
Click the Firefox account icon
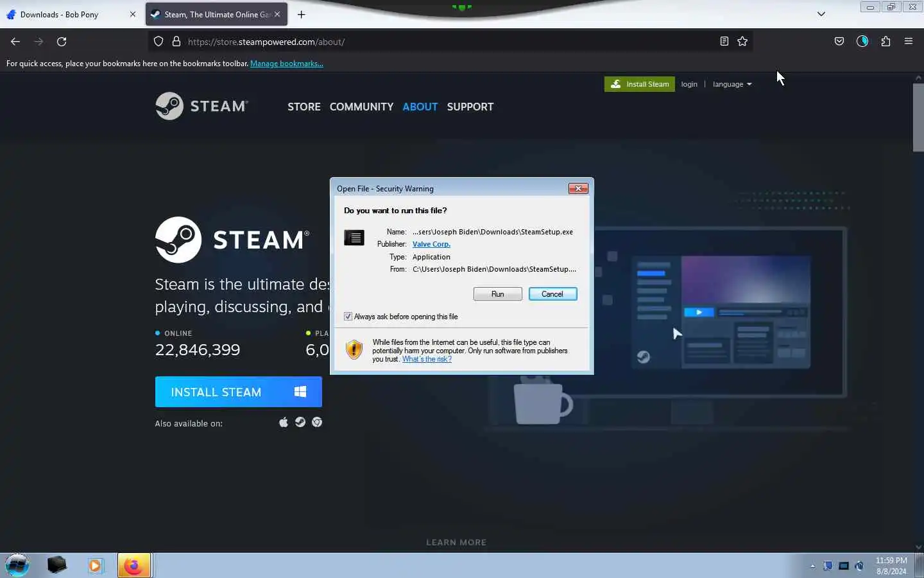[x=862, y=42]
